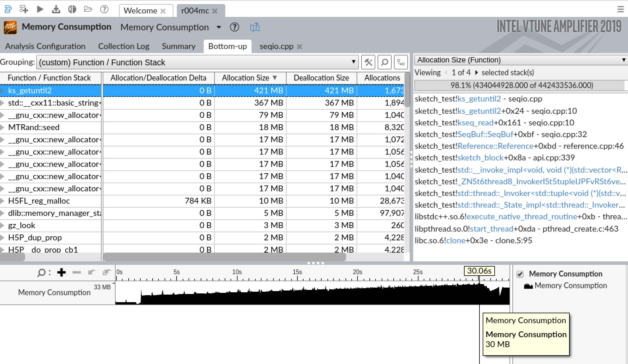Image resolution: width=628 pixels, height=364 pixels.
Task: Start a new analysis with the Play icon
Action: click(x=41, y=10)
